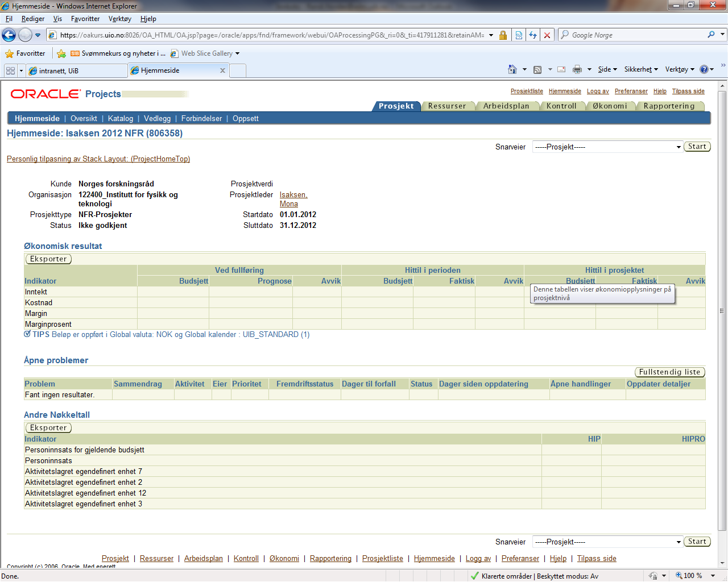This screenshot has width=728, height=582.
Task: Open the Quick Tabs icon
Action: click(10, 70)
